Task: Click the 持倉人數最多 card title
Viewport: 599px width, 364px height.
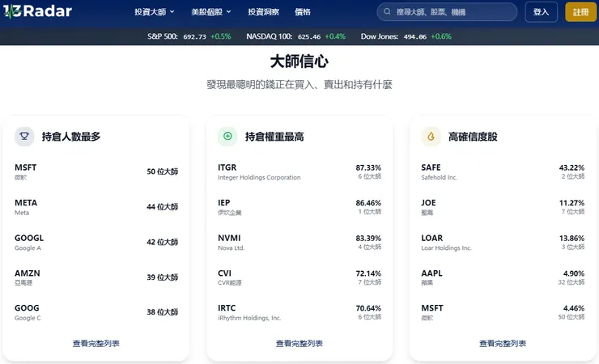Action: tap(71, 137)
